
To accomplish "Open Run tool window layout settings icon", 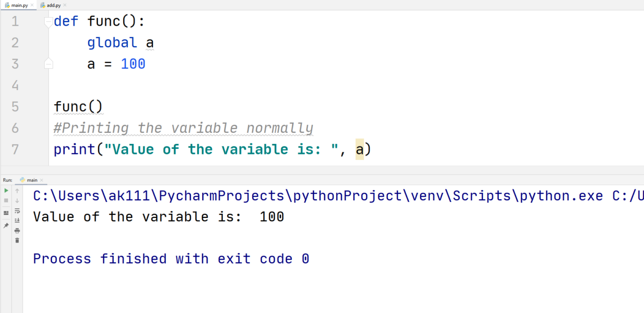I will (x=6, y=212).
